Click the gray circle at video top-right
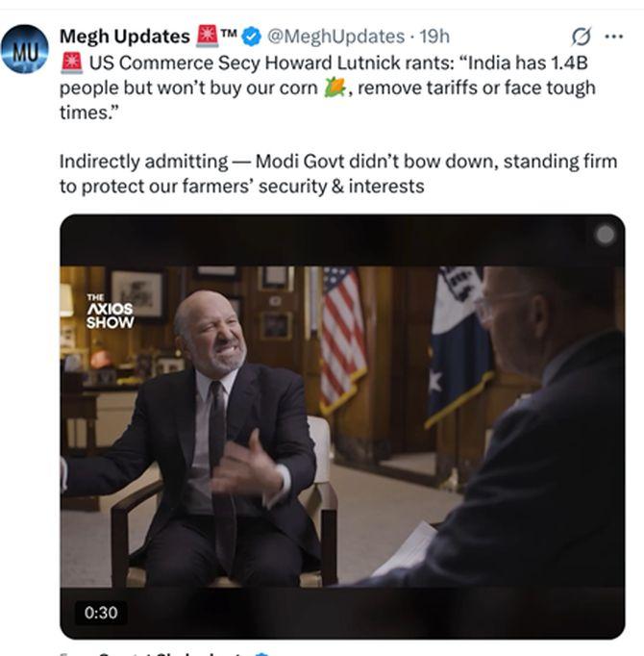Image resolution: width=644 pixels, height=656 pixels. pyautogui.click(x=605, y=234)
